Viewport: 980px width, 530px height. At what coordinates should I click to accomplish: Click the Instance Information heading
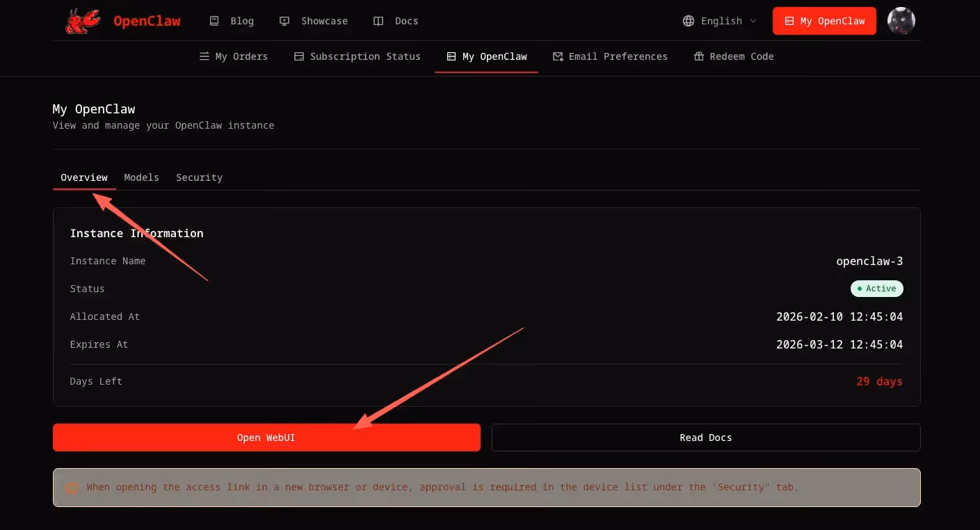tap(137, 234)
